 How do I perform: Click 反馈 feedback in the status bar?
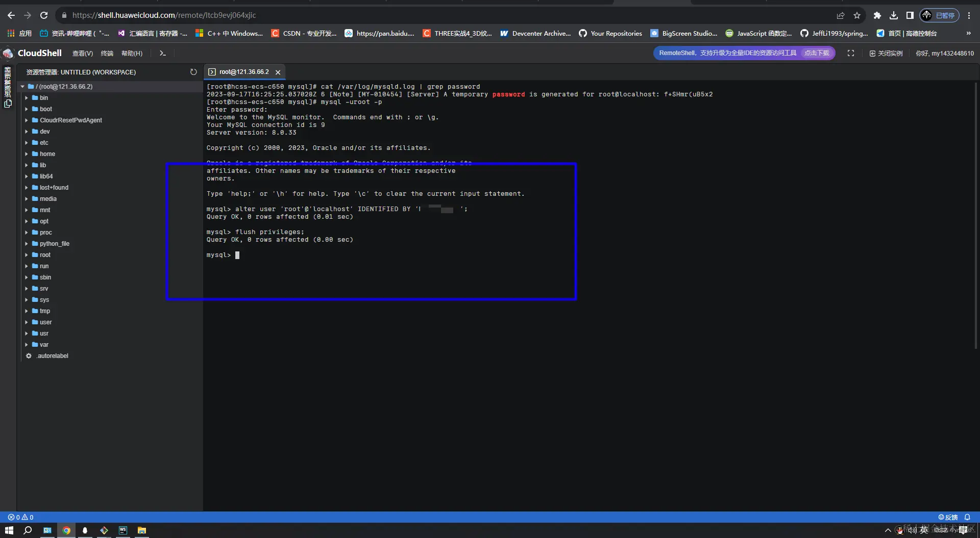click(948, 517)
